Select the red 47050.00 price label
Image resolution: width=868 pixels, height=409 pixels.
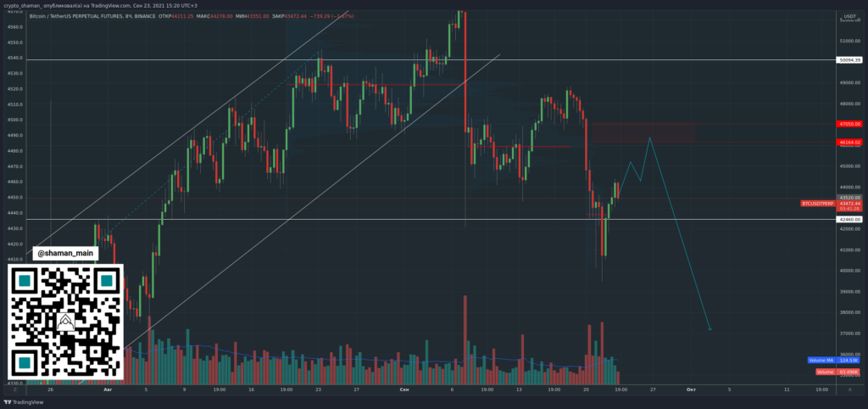click(848, 124)
